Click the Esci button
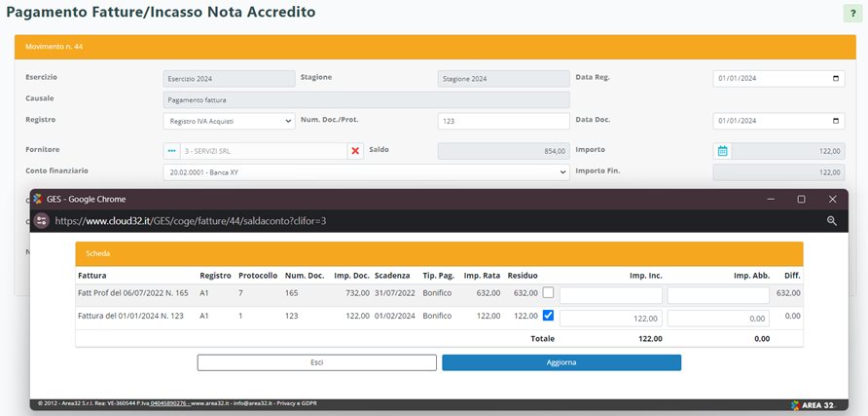Screen dimensions: 868x416 pos(316,362)
